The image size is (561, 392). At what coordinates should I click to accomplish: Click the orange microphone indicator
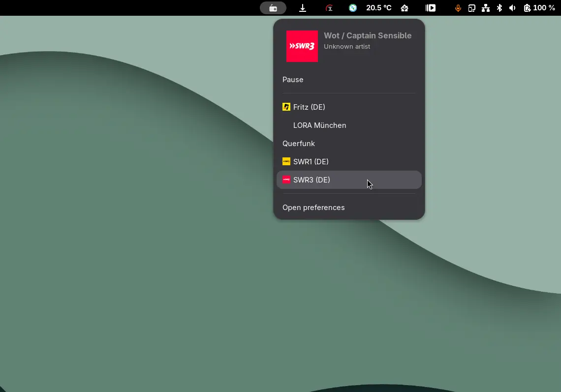pyautogui.click(x=458, y=7)
